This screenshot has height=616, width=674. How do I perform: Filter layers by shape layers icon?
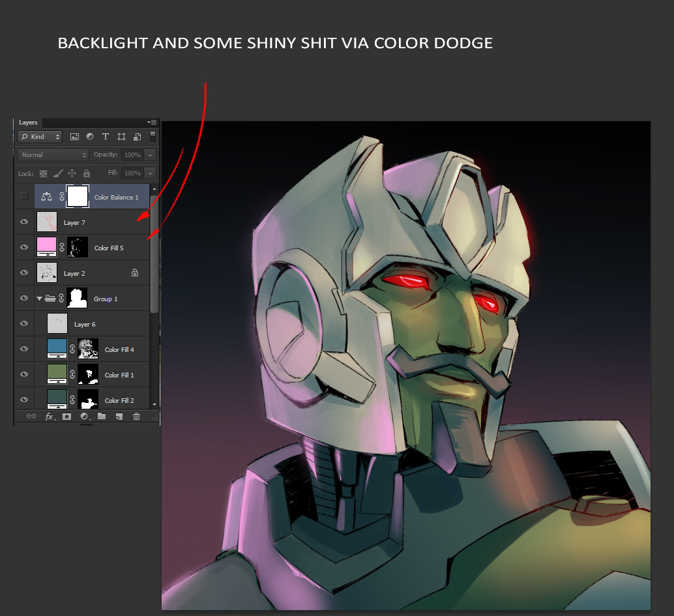click(x=122, y=137)
